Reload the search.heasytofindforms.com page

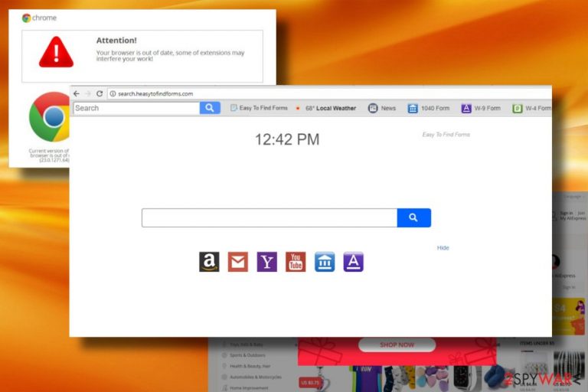pos(100,93)
